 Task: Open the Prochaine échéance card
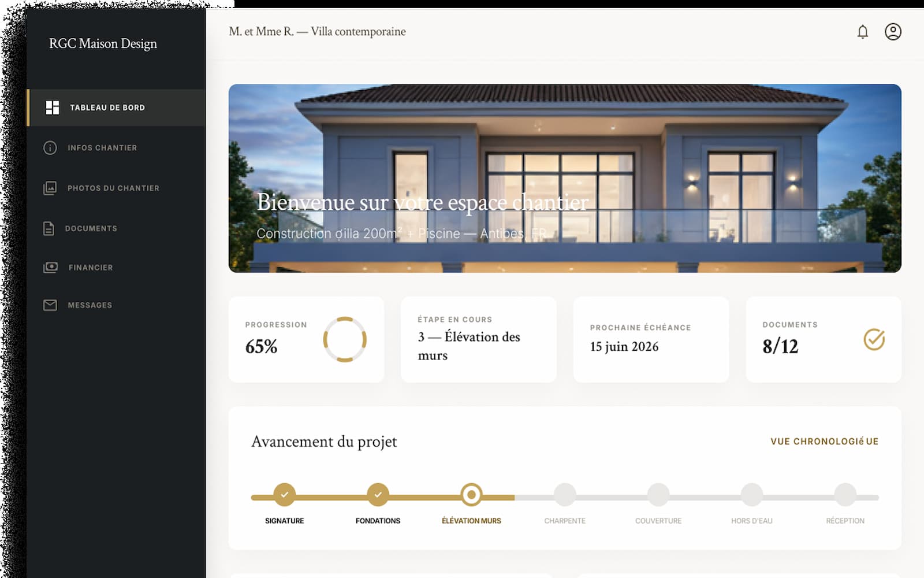tap(651, 339)
